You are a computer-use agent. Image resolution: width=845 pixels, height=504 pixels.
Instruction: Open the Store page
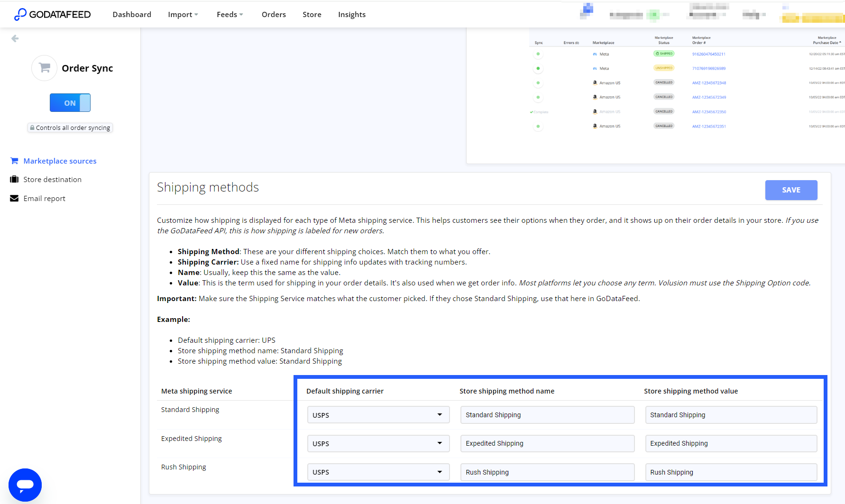pos(312,14)
